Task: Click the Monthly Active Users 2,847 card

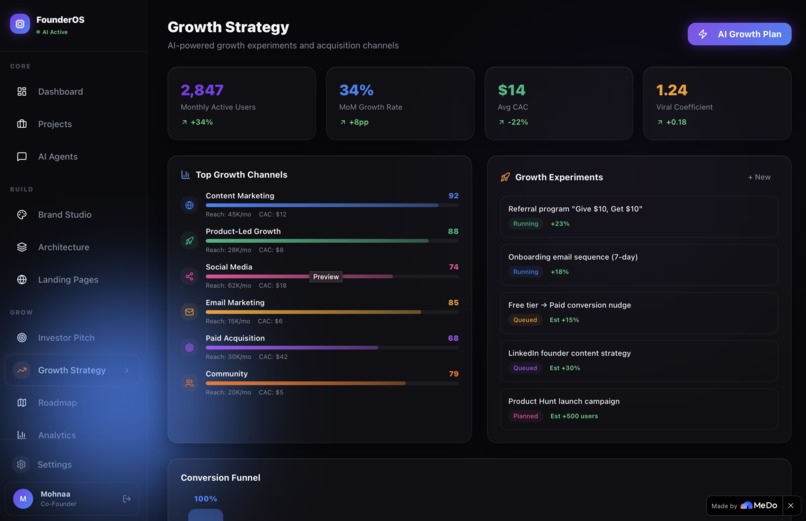Action: point(242,103)
